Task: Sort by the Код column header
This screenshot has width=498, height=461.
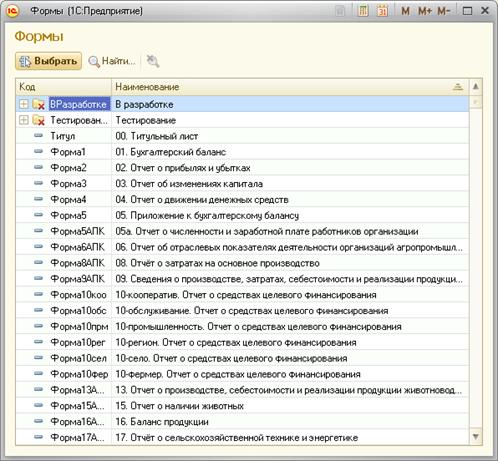Action: pyautogui.click(x=63, y=87)
